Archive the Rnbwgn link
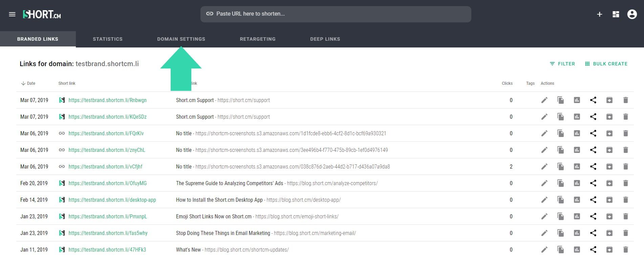644x257 pixels. tap(609, 100)
